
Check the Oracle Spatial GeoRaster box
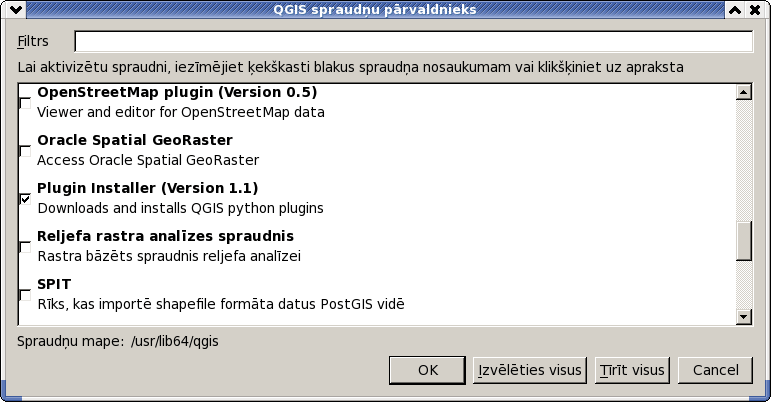(x=25, y=151)
